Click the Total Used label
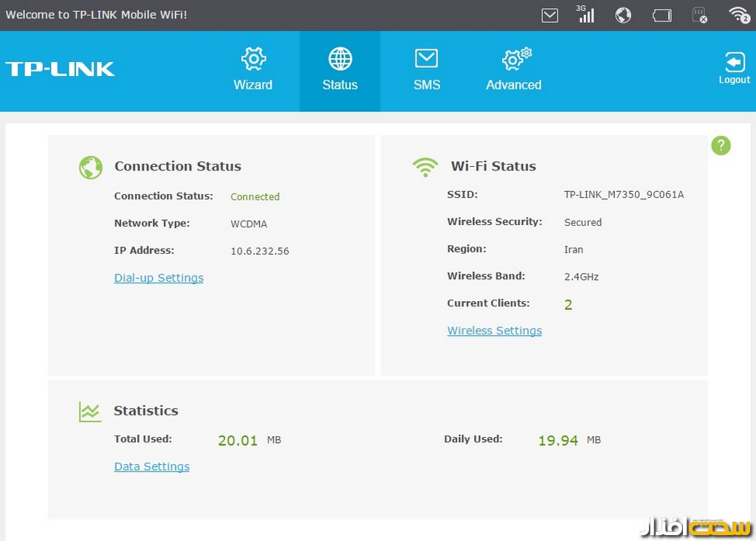 (142, 439)
